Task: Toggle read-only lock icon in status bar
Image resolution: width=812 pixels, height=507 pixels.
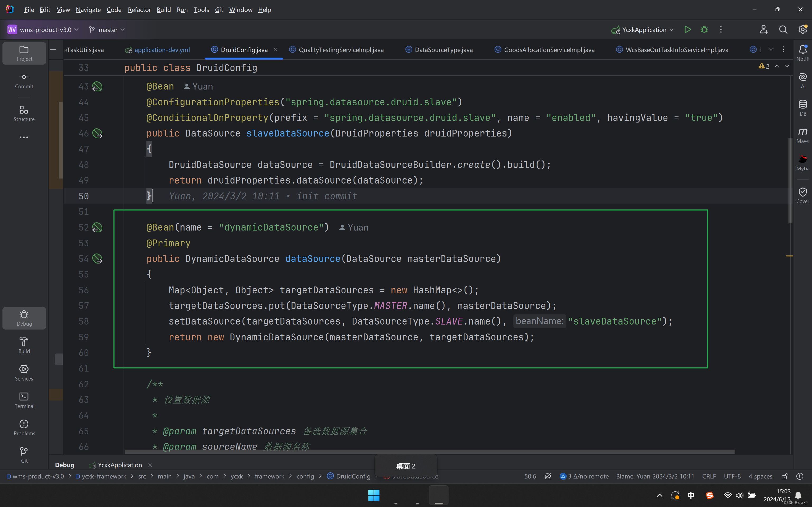Action: 785,476
